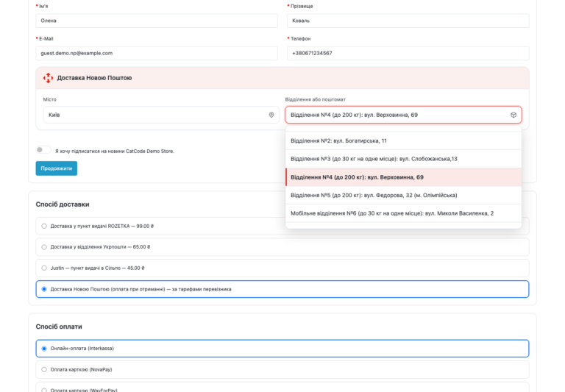Select ROZETKA pickup point delivery radio
The width and height of the screenshot is (565, 392).
[44, 226]
